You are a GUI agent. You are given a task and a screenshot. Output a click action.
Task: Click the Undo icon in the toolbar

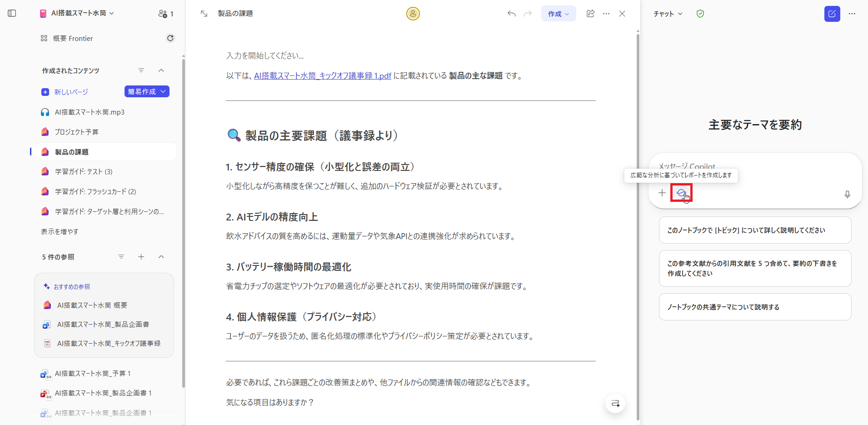(511, 14)
